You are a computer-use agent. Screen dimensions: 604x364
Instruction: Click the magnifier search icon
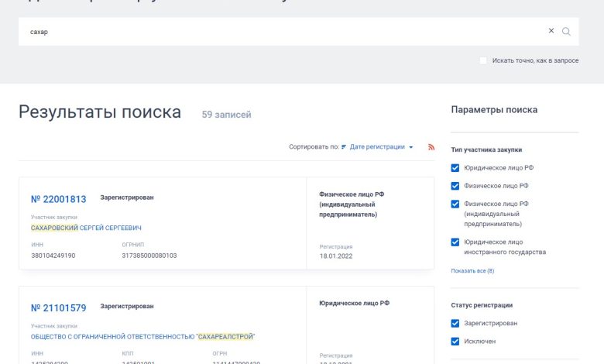click(566, 32)
